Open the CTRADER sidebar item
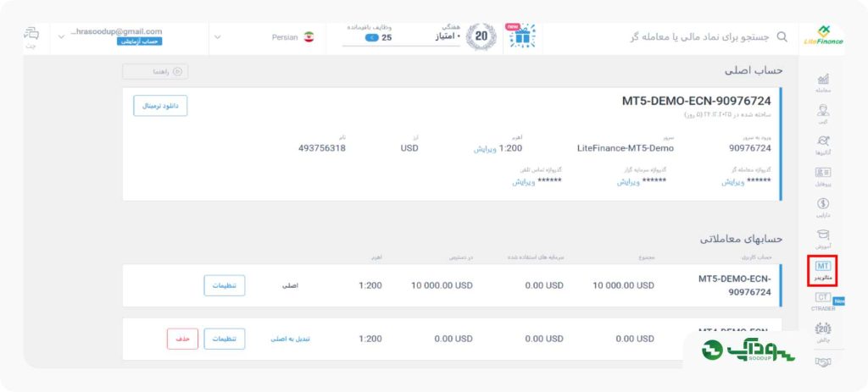The height and width of the screenshot is (392, 868). (822, 302)
